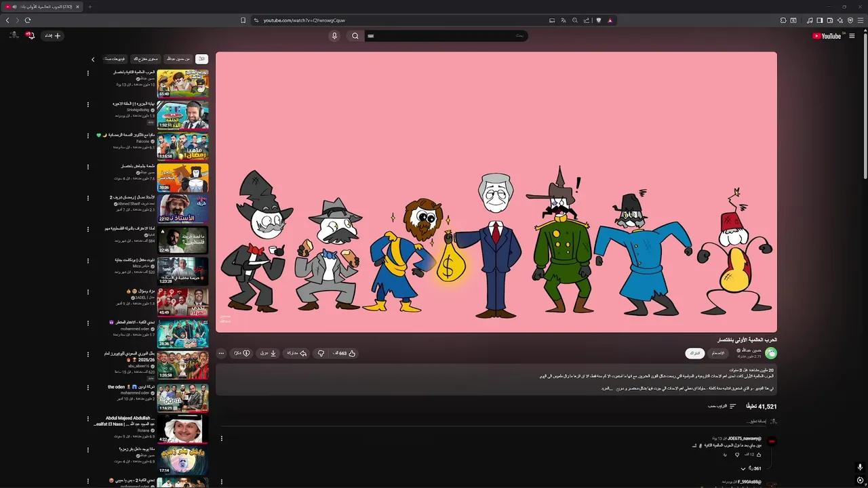Open menu for Falcons suggested video
This screenshot has width=868, height=488.
pyautogui.click(x=87, y=136)
